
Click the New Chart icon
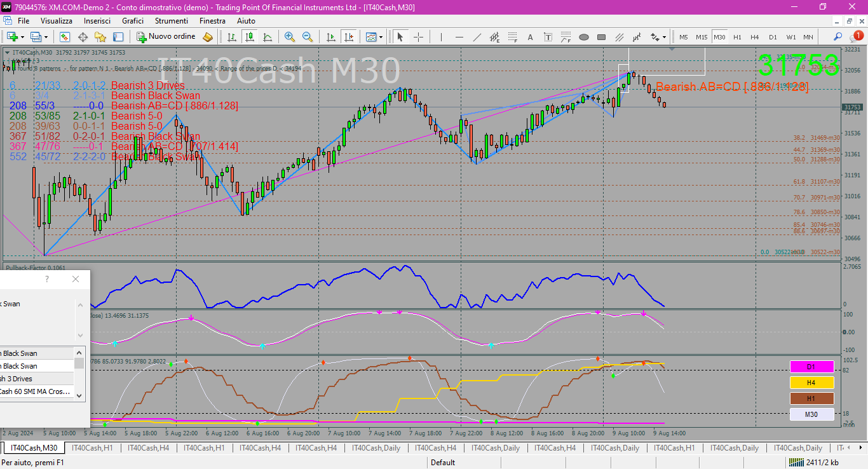click(12, 37)
